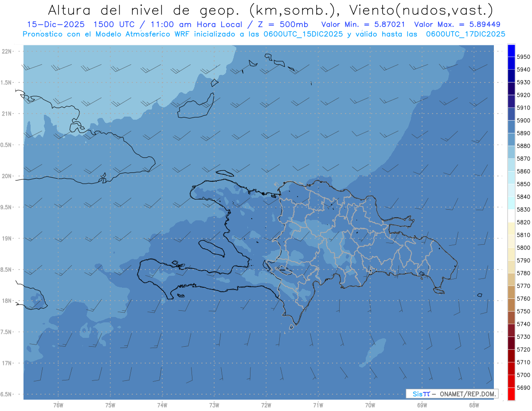Viewport: 532px width, 411px height.
Task: Click the '5950' colorbar value
Action: pos(523,57)
